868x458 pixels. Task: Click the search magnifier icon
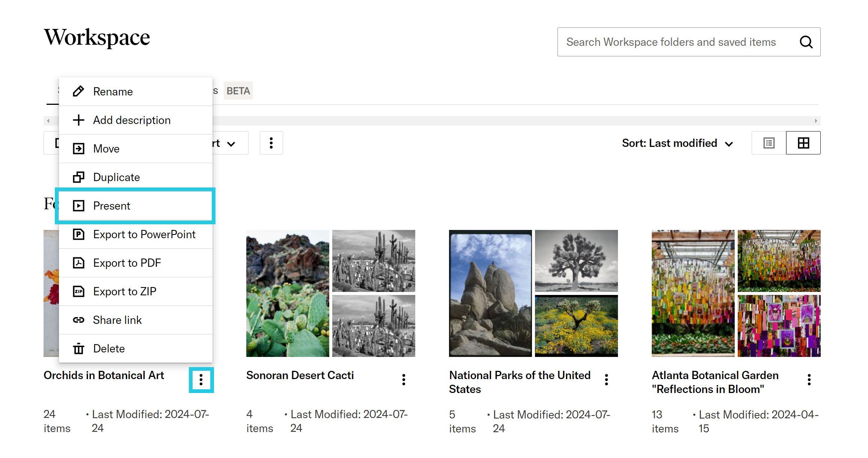coord(806,42)
